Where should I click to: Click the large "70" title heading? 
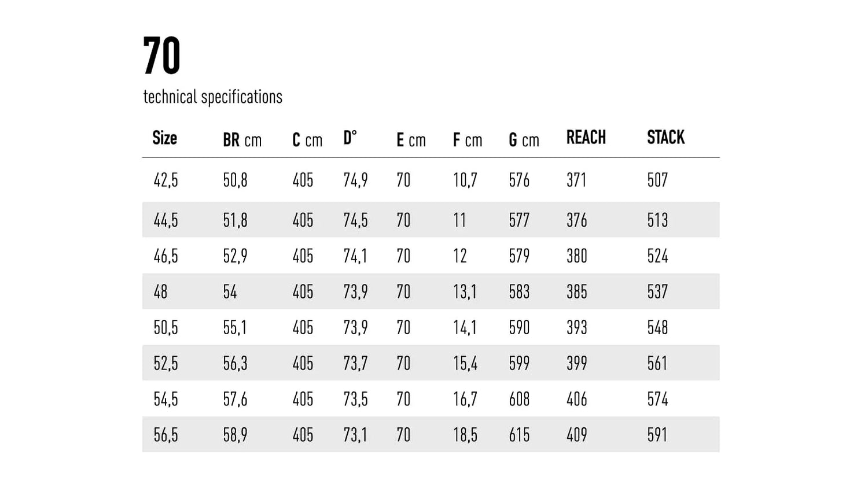click(x=161, y=56)
